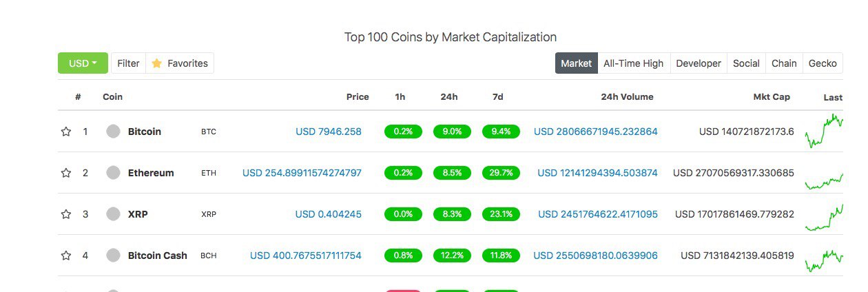Open the Filter options
868x292 pixels.
[x=128, y=63]
